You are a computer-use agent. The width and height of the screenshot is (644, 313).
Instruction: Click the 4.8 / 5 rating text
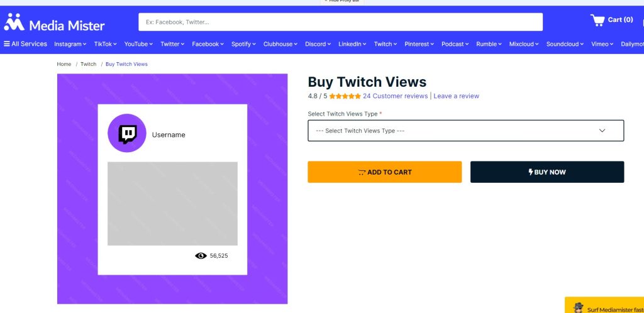(x=318, y=96)
